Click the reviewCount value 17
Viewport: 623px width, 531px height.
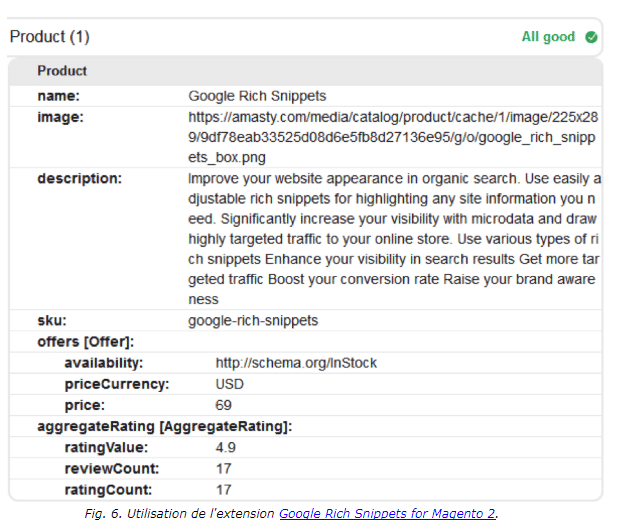click(x=223, y=469)
